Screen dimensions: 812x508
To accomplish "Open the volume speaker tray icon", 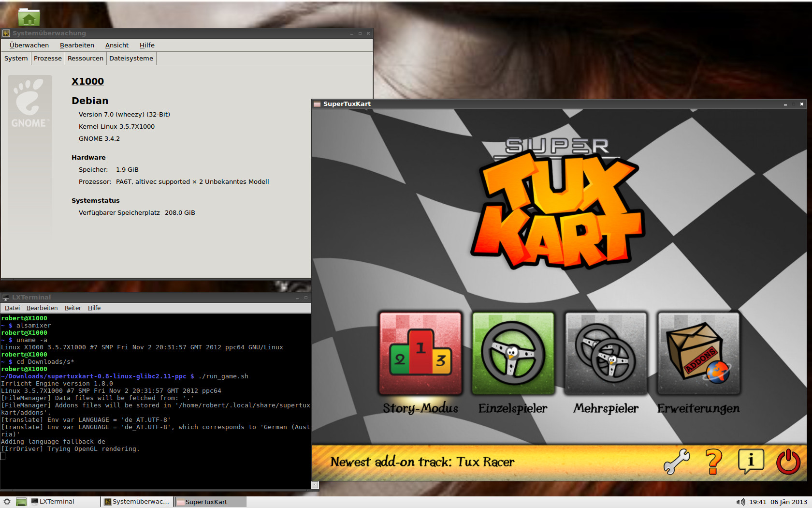I will (740, 502).
